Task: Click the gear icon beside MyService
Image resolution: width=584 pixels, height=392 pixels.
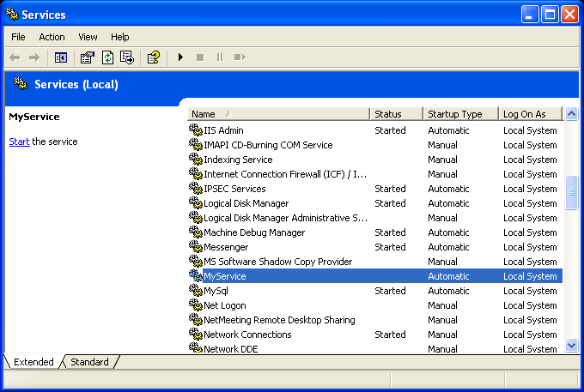Action: tap(196, 276)
